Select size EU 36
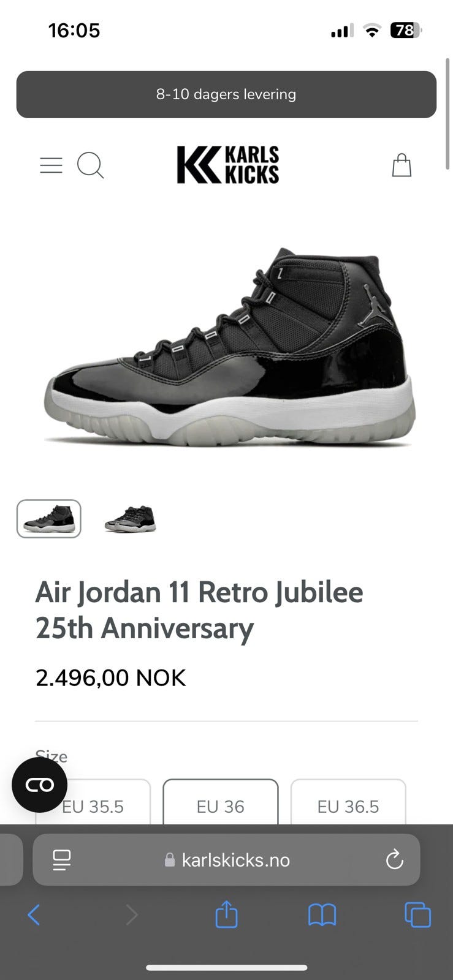453x980 pixels. (221, 802)
